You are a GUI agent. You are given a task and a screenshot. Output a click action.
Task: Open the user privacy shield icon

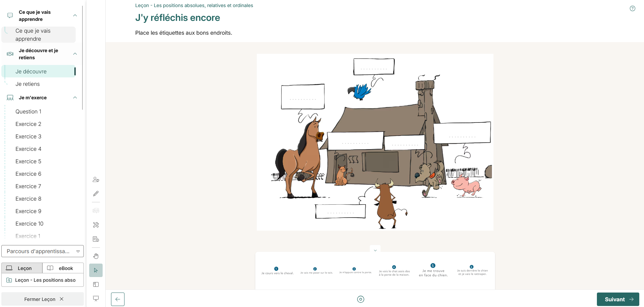[96, 179]
